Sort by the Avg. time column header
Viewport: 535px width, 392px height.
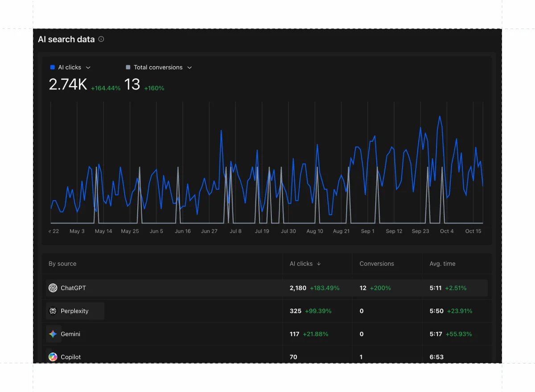pos(442,264)
